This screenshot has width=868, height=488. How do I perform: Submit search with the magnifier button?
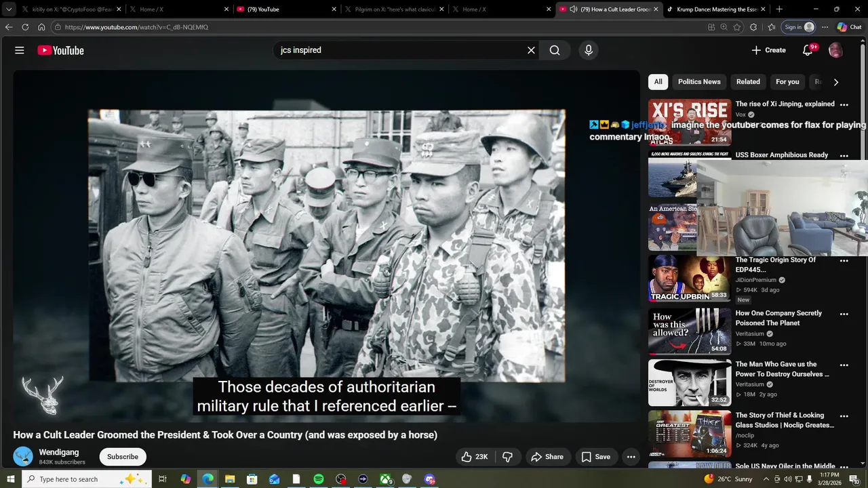tap(555, 50)
